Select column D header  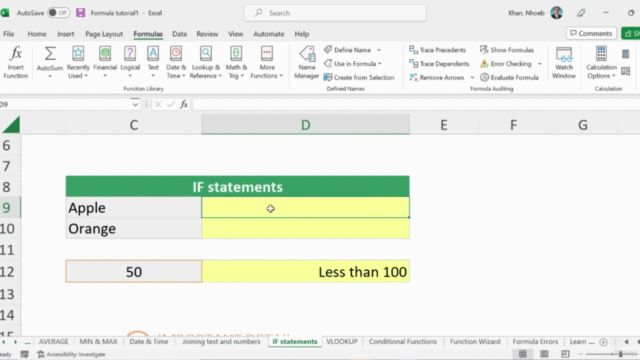305,125
